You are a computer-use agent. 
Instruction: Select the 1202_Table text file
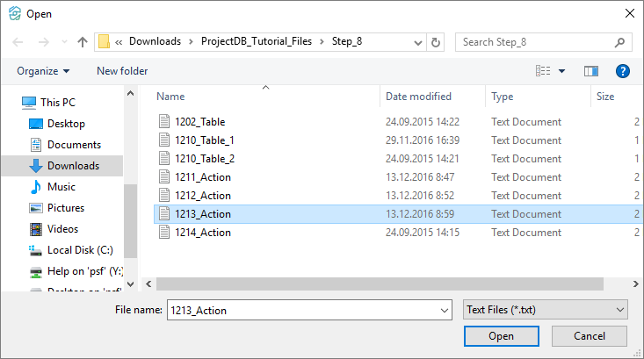tap(199, 122)
